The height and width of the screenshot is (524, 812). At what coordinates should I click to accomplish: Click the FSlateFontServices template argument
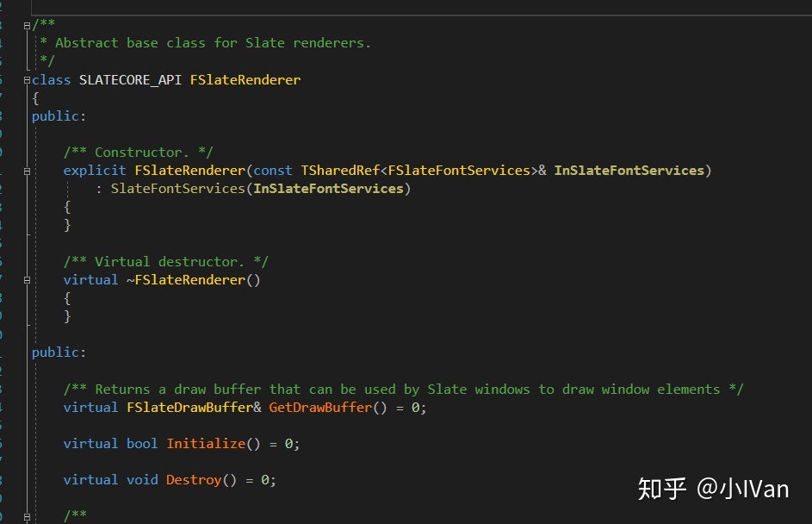click(459, 171)
